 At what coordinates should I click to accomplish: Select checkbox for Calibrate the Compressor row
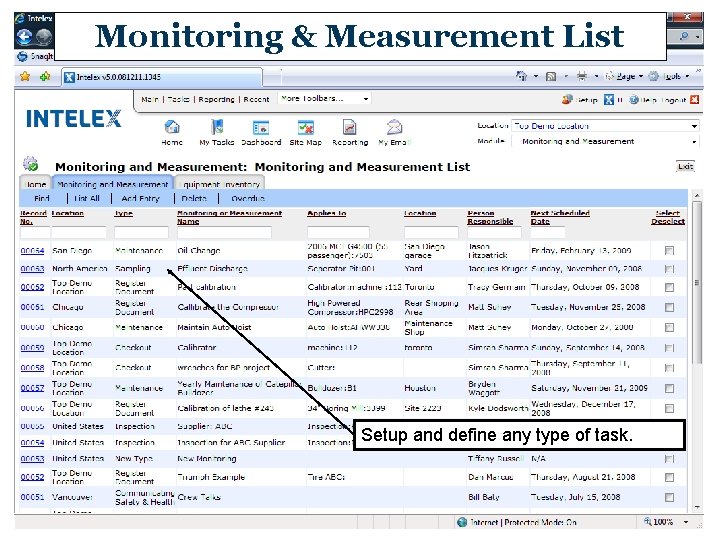pyautogui.click(x=669, y=307)
